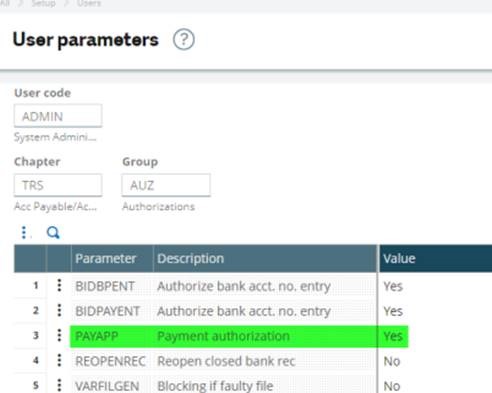This screenshot has height=393, width=492.
Task: Click the Setup breadcrumb link
Action: (x=43, y=4)
